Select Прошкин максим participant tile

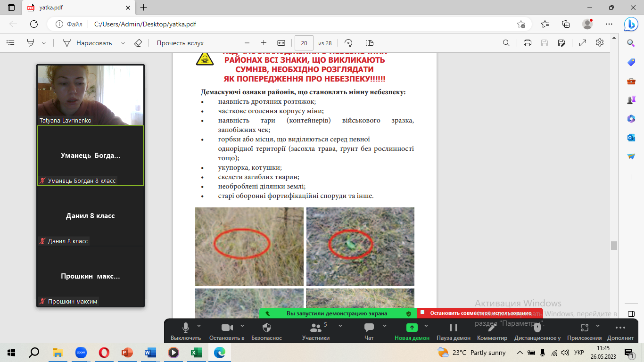tap(91, 276)
